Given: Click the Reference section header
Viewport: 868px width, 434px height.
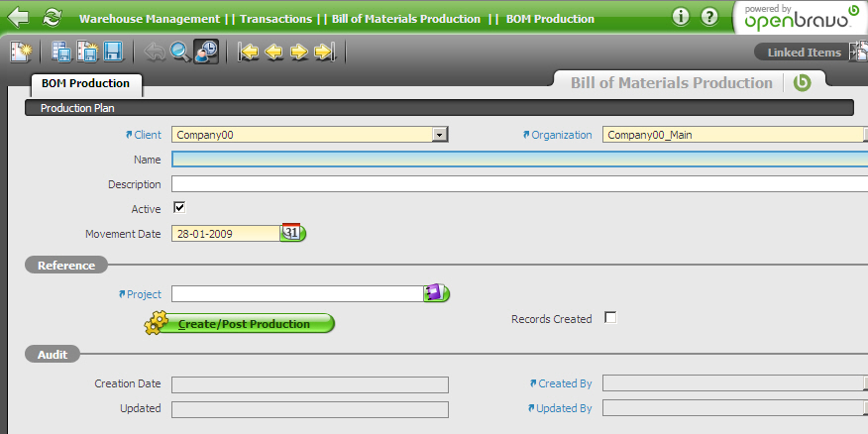Looking at the screenshot, I should click(x=66, y=266).
